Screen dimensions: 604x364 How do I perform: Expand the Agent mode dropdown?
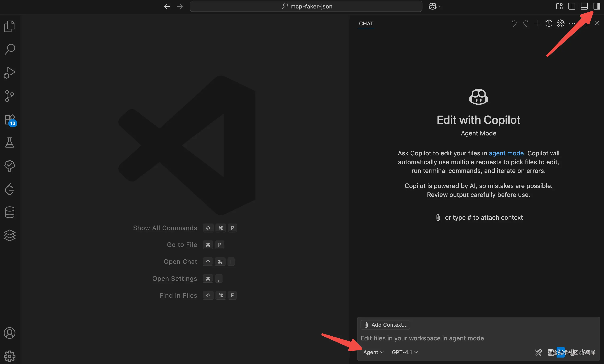[x=373, y=352]
